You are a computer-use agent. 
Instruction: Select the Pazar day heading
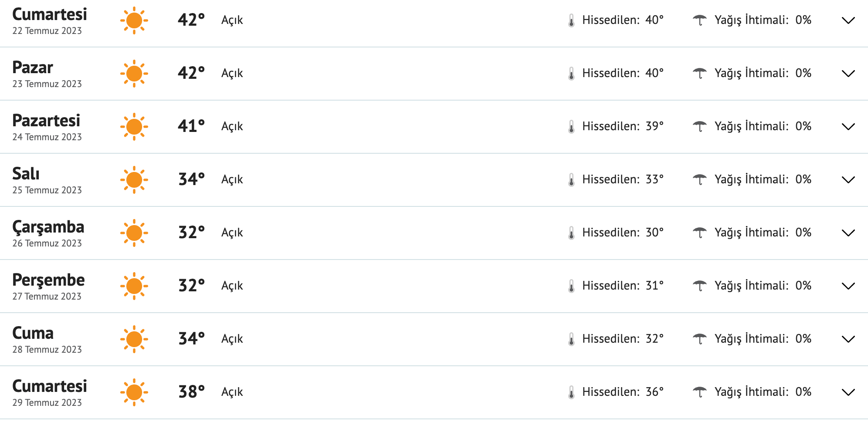coord(33,67)
